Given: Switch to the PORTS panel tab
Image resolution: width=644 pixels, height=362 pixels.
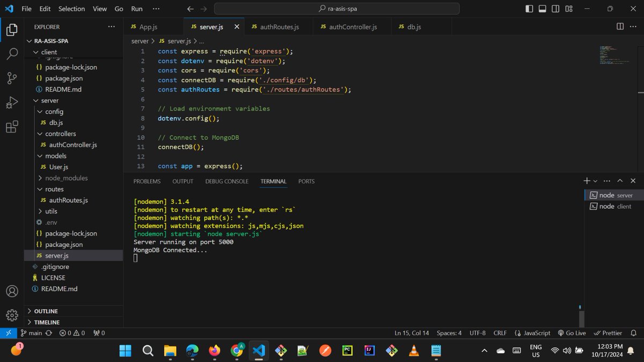Looking at the screenshot, I should tap(306, 182).
